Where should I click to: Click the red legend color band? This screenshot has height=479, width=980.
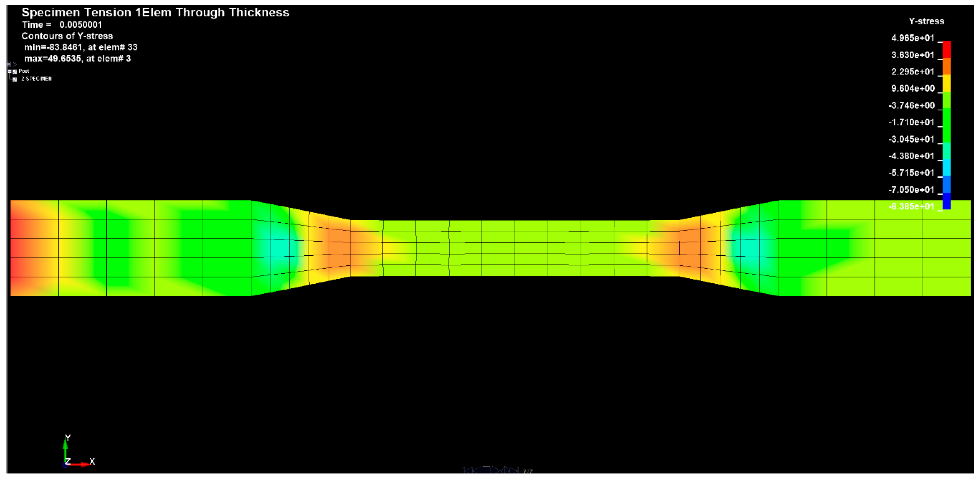point(947,49)
